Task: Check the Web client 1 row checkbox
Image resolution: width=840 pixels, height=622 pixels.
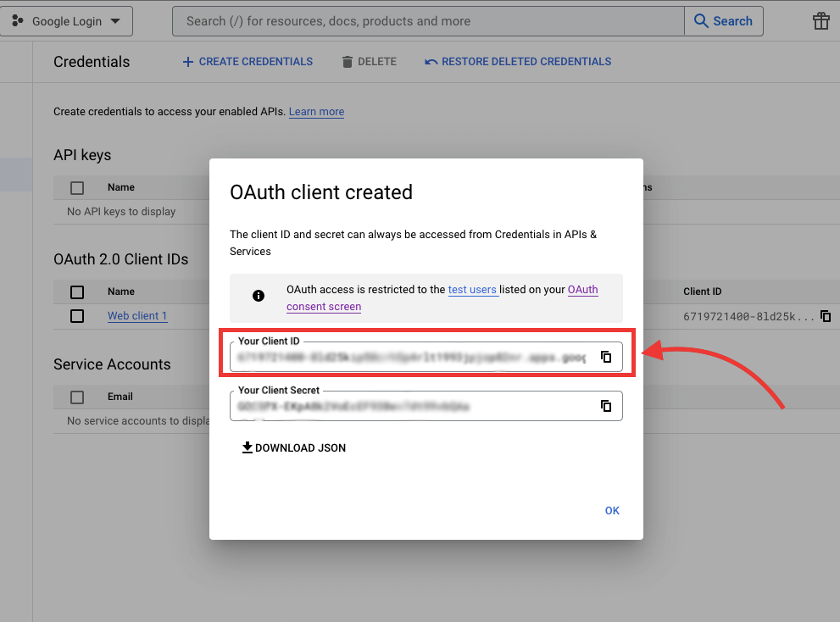Action: pyautogui.click(x=77, y=316)
